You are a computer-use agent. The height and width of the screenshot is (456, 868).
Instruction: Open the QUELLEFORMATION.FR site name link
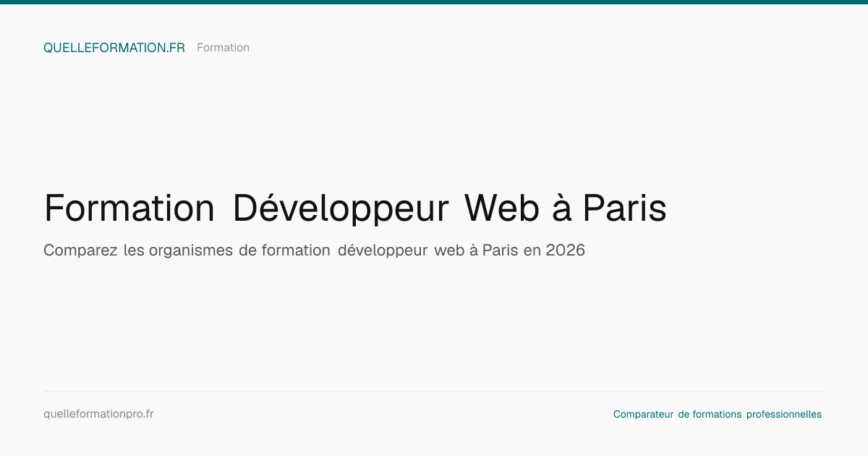click(x=114, y=48)
